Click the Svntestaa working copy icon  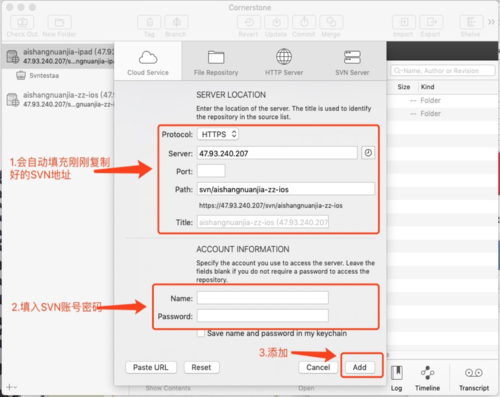[21, 75]
